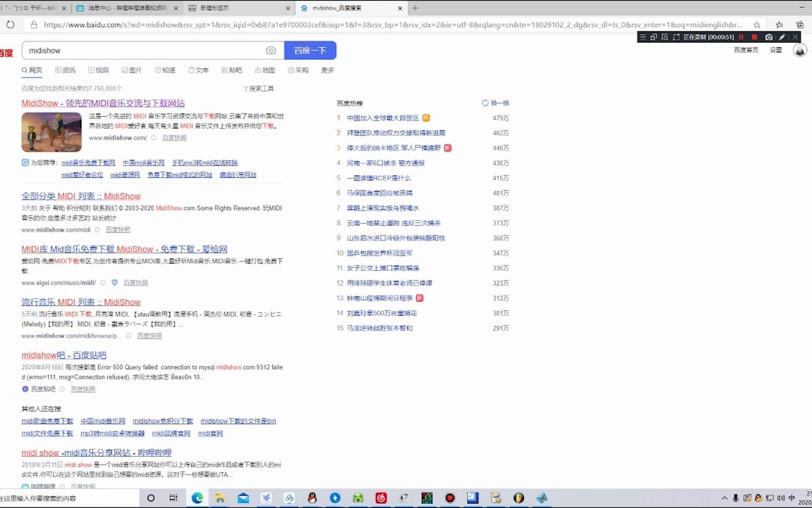Click the 百度一下 search button
The height and width of the screenshot is (508, 812).
(310, 50)
